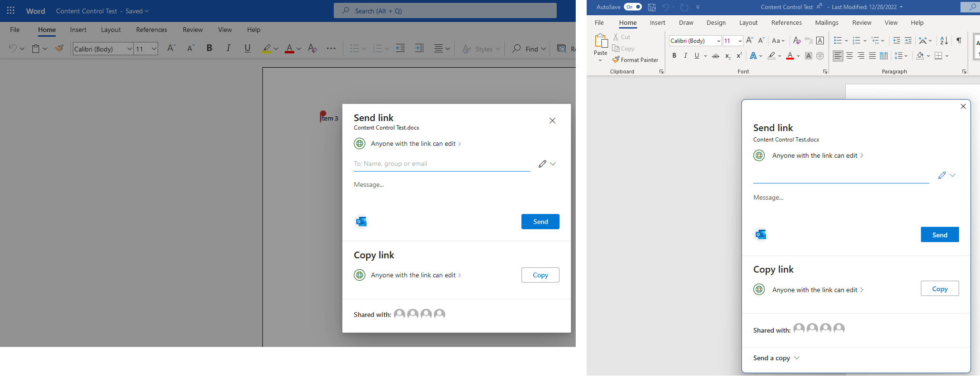Image resolution: width=980 pixels, height=376 pixels.
Task: Click first Shared with avatar in web dialog
Action: pos(400,314)
